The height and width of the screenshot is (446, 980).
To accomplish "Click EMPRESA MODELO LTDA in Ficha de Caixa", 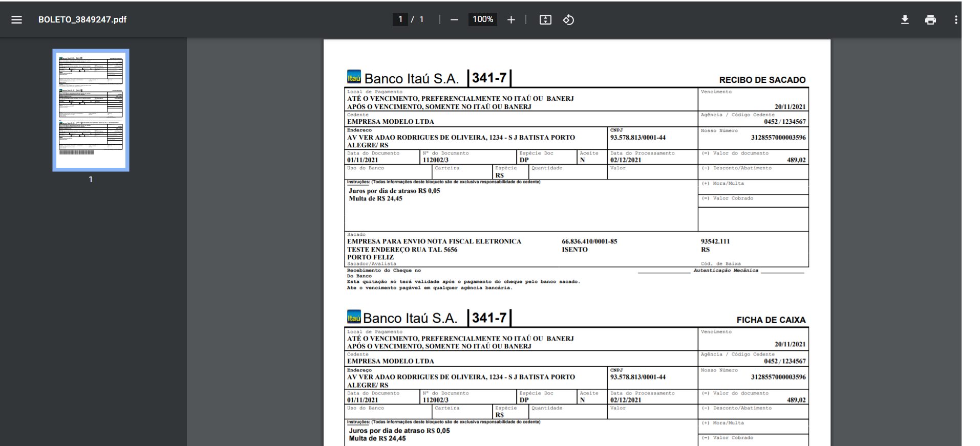I will pos(391,361).
